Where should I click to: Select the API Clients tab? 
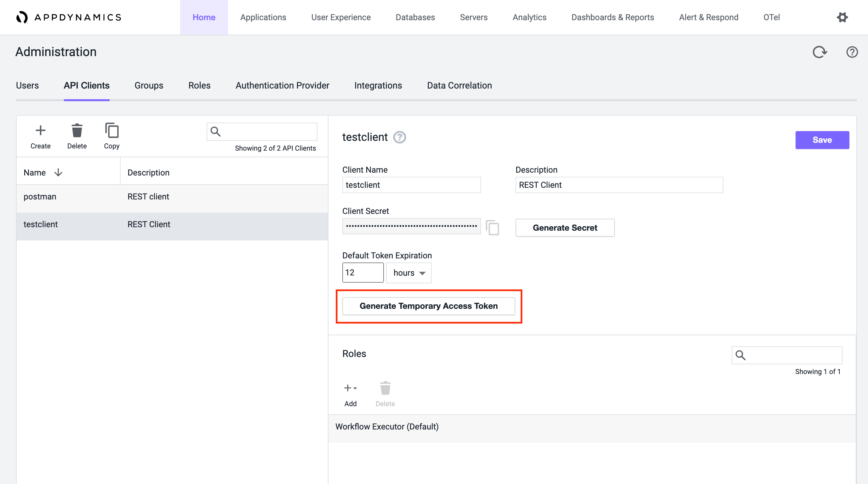(87, 86)
